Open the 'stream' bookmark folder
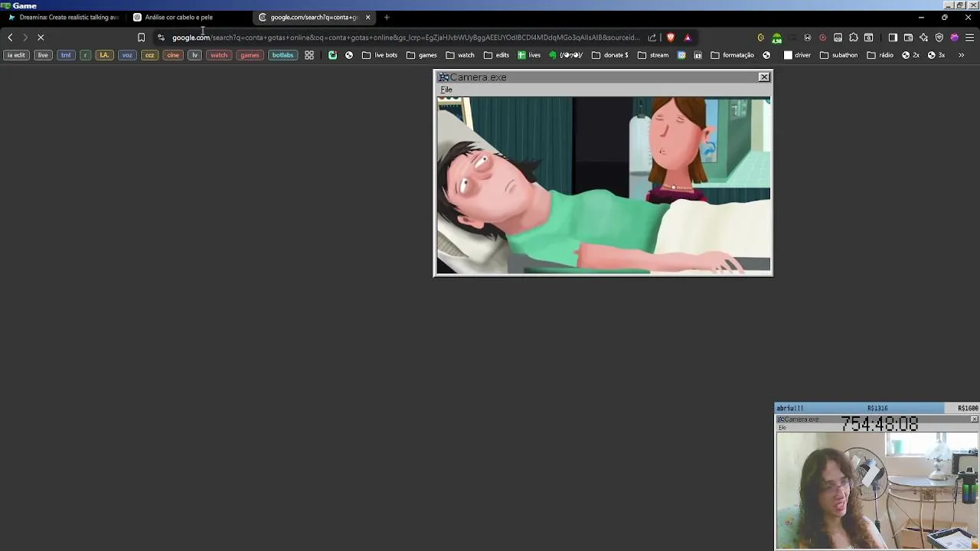This screenshot has width=980, height=551. click(x=653, y=55)
